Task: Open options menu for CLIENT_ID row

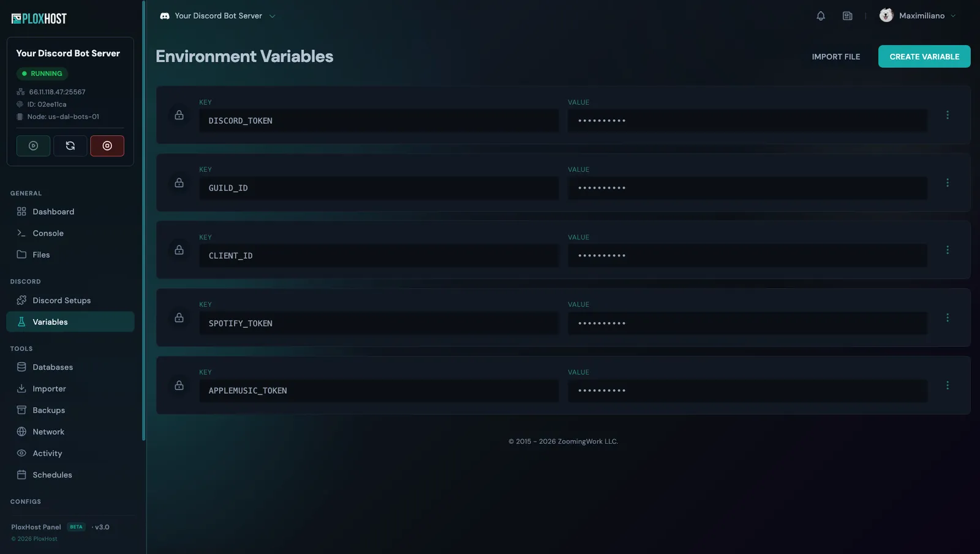Action: click(948, 250)
